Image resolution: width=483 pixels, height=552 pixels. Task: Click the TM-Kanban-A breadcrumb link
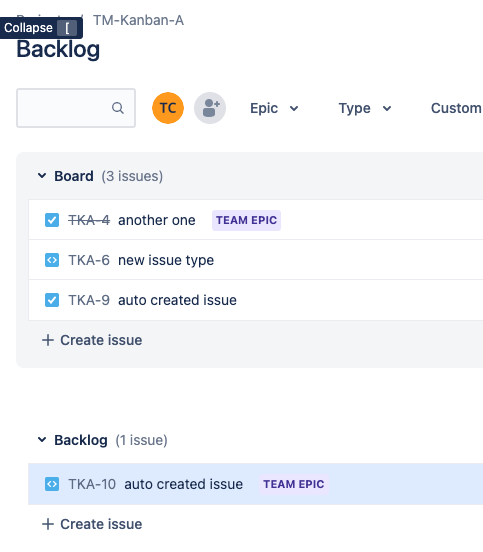[x=138, y=20]
